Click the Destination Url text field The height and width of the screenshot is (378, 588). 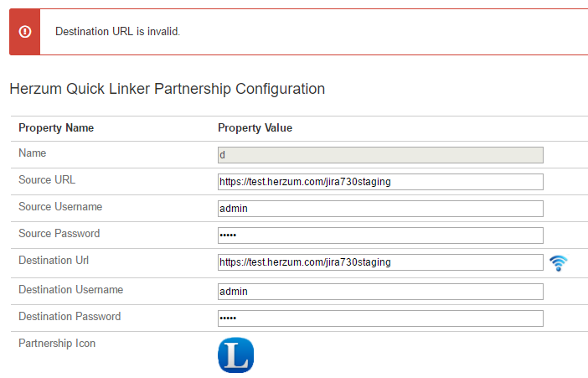coord(380,262)
